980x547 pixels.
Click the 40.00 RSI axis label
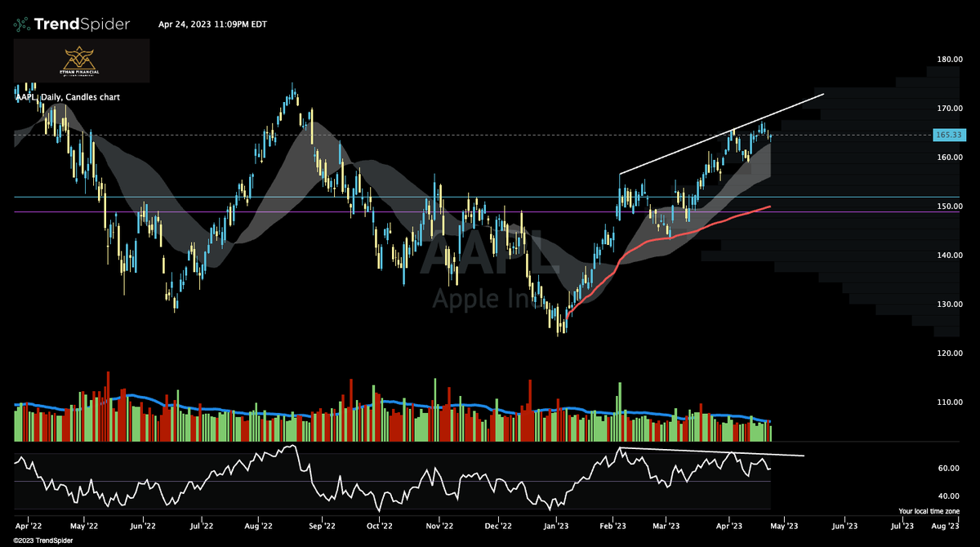[x=948, y=496]
